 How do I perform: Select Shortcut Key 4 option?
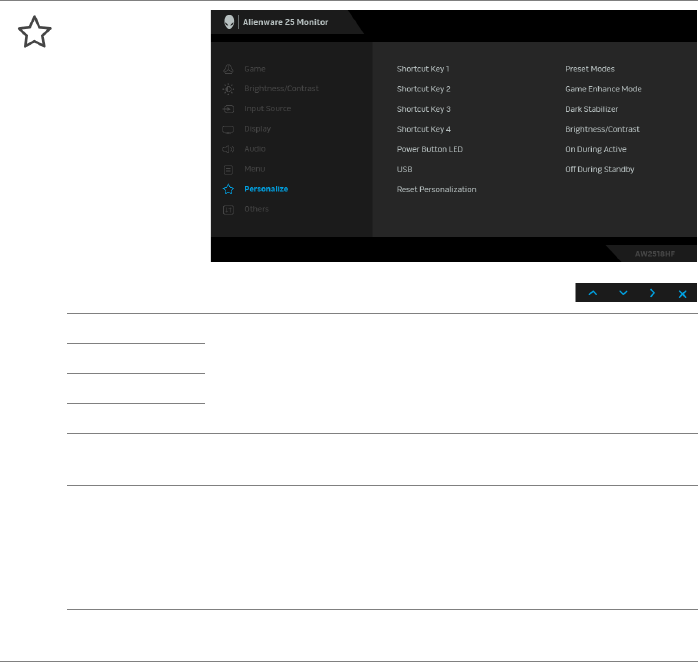pyautogui.click(x=423, y=129)
